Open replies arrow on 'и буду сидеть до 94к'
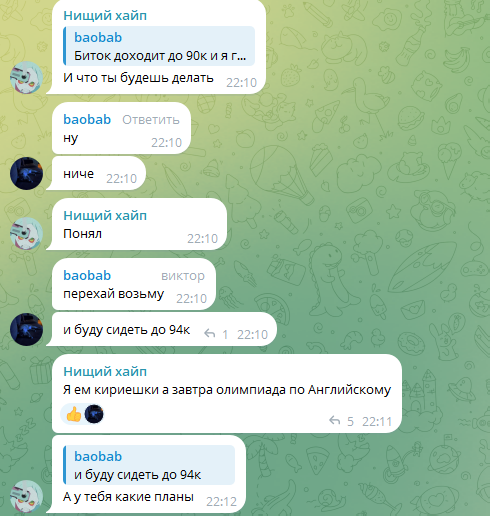The width and height of the screenshot is (490, 516). pyautogui.click(x=210, y=333)
